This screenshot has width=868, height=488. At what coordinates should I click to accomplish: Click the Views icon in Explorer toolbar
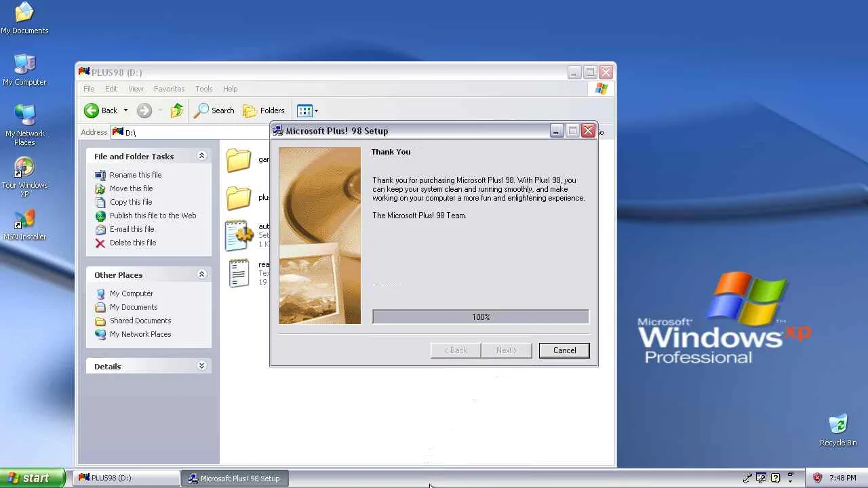coord(304,110)
